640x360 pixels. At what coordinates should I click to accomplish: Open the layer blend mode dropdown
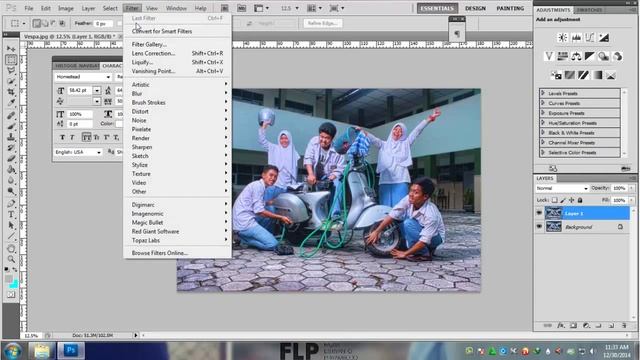(x=562, y=188)
